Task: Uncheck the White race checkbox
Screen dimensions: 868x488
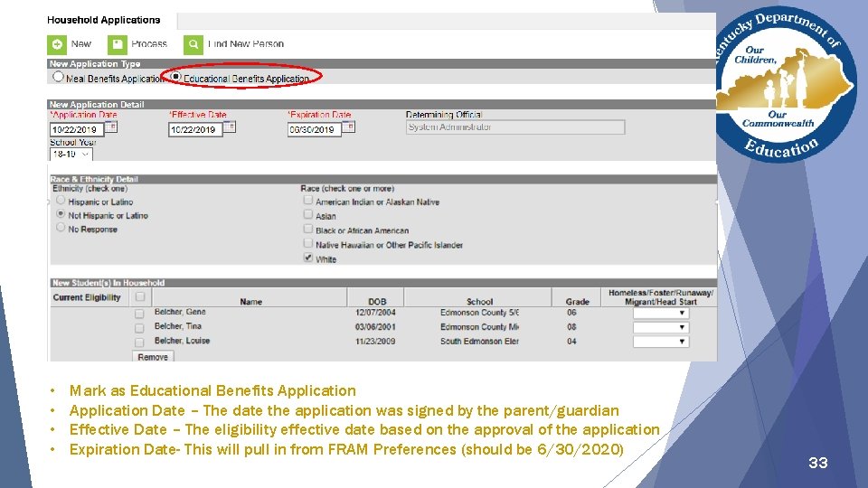Action: [x=308, y=258]
